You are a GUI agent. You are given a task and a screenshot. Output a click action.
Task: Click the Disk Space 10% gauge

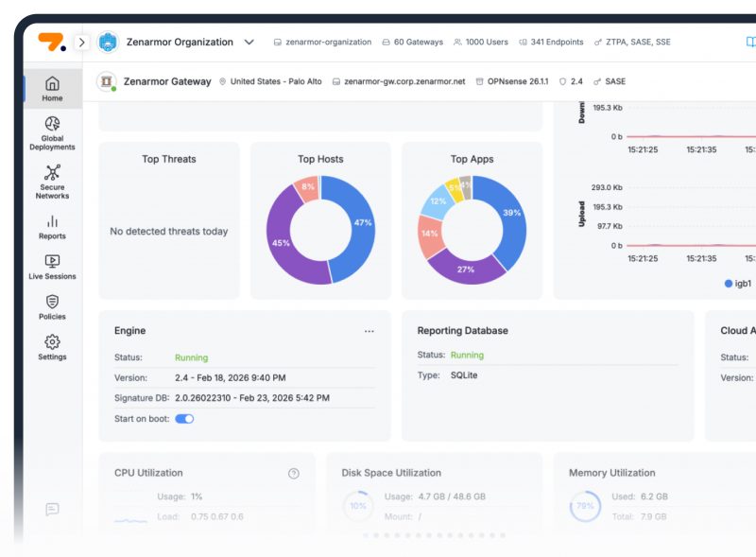coord(358,506)
